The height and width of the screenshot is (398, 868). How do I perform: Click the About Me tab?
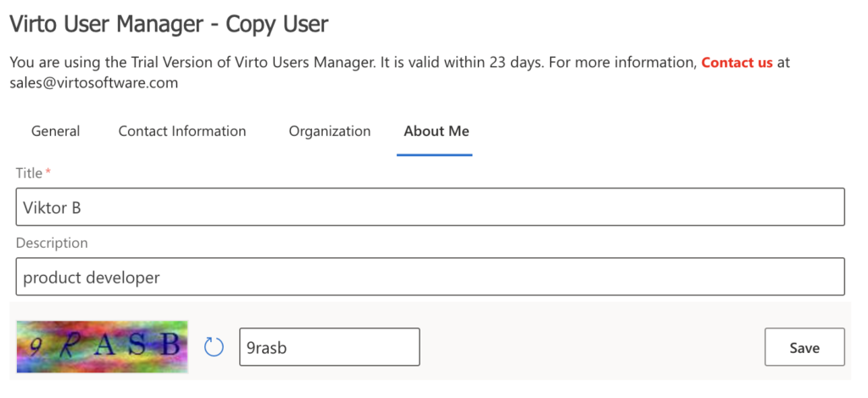(x=437, y=131)
